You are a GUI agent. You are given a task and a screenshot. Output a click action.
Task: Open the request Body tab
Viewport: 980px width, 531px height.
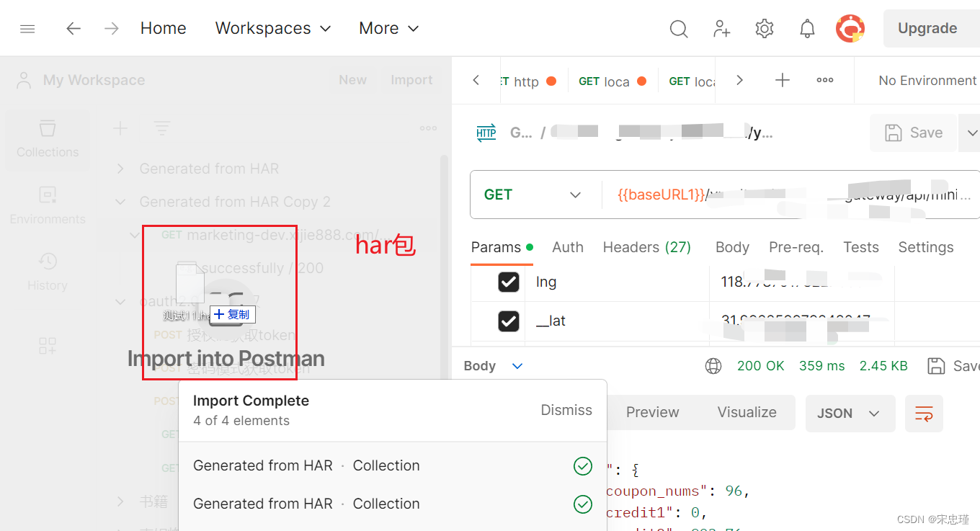tap(732, 247)
